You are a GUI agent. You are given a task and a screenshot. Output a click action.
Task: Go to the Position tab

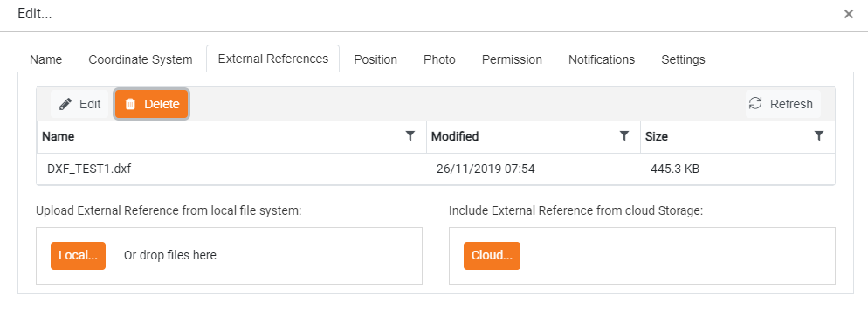tap(375, 59)
